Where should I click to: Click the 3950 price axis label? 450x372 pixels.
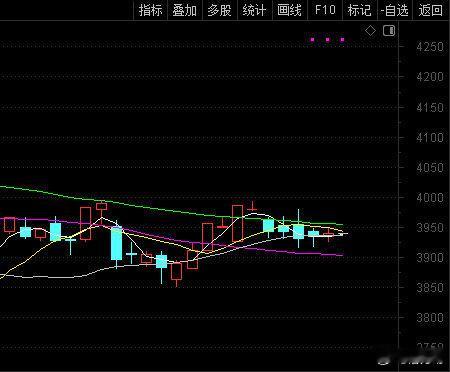(x=430, y=228)
